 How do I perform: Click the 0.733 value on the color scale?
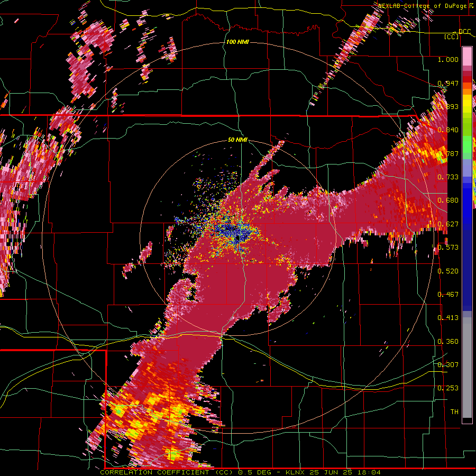[448, 177]
